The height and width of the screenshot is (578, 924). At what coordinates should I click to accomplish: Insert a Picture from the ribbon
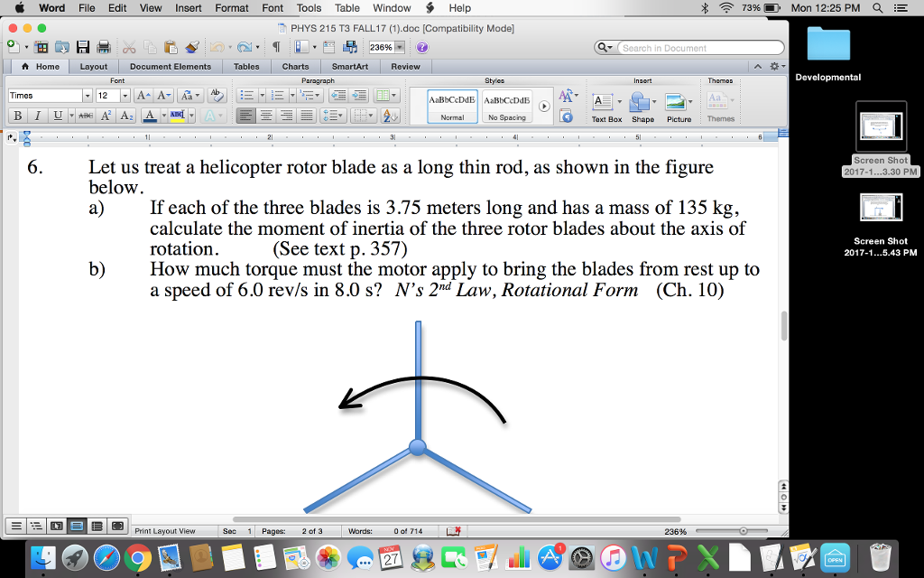point(679,105)
